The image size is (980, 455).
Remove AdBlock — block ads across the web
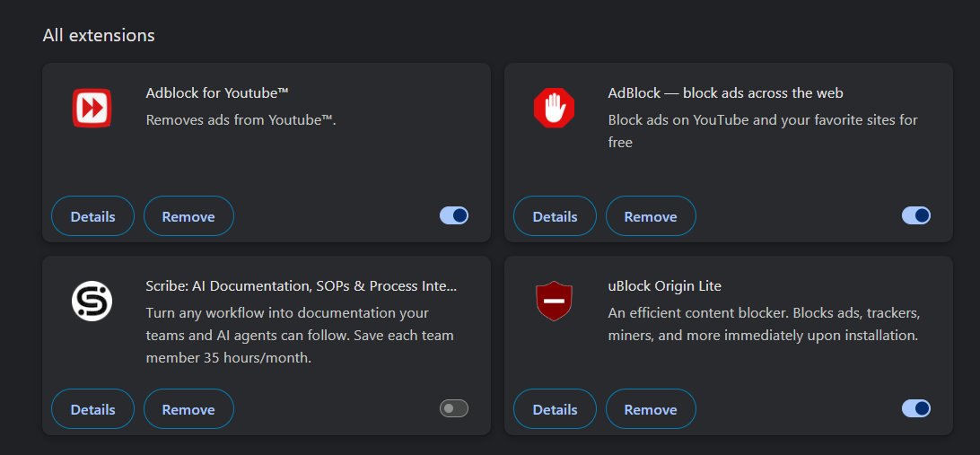651,216
